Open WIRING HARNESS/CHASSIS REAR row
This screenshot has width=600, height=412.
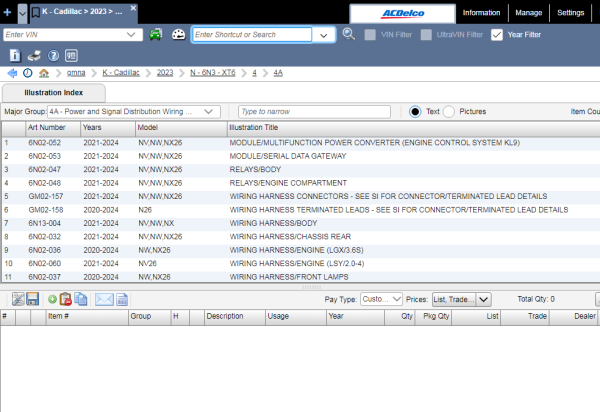pos(301,237)
